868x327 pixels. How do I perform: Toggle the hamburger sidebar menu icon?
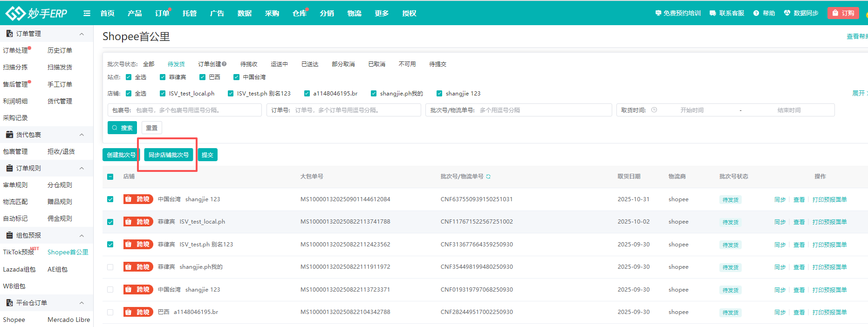pyautogui.click(x=87, y=13)
